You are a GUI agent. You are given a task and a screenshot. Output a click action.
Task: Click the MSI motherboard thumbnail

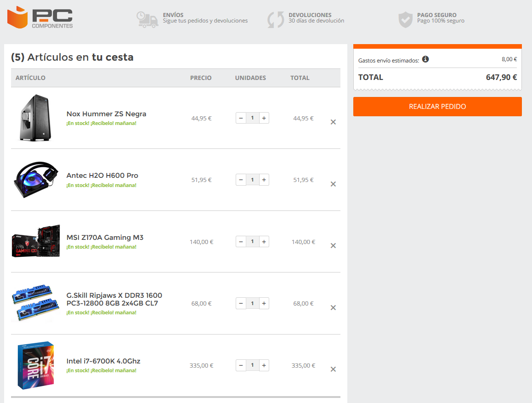tap(36, 241)
